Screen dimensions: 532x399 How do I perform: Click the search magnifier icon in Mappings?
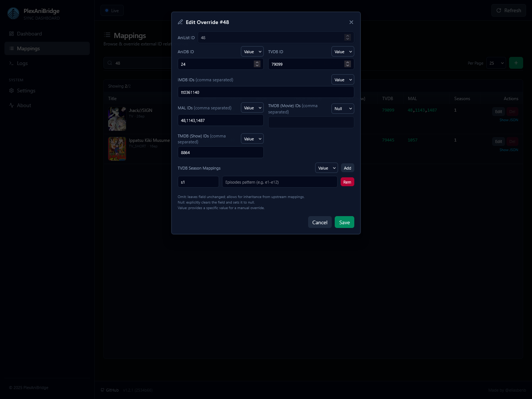110,63
